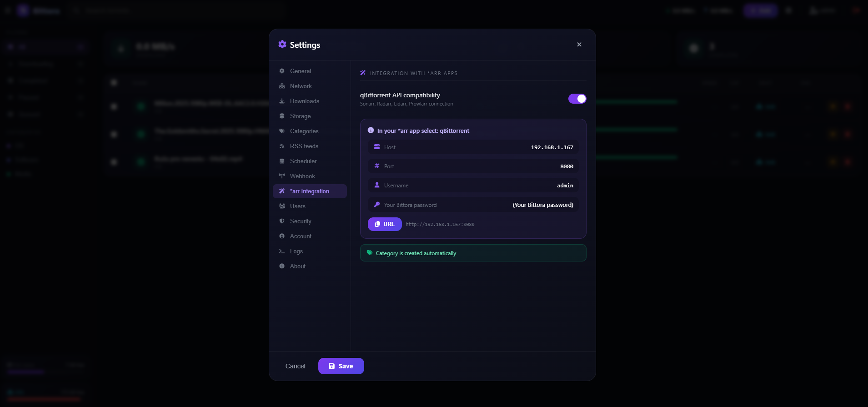868x407 pixels.
Task: Click the gear icon beside the Settings heading
Action: point(282,45)
